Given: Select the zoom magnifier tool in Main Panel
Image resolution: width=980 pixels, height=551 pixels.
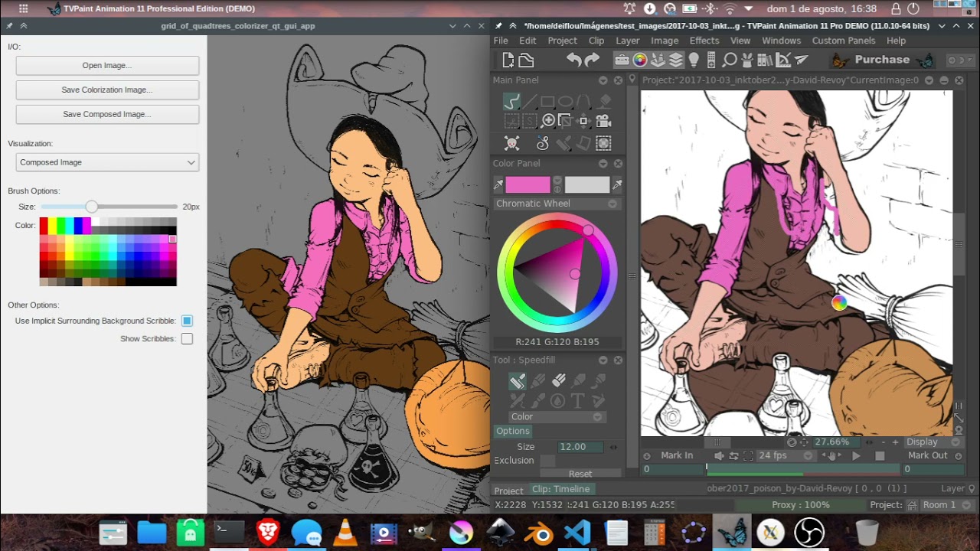Looking at the screenshot, I should coord(548,121).
